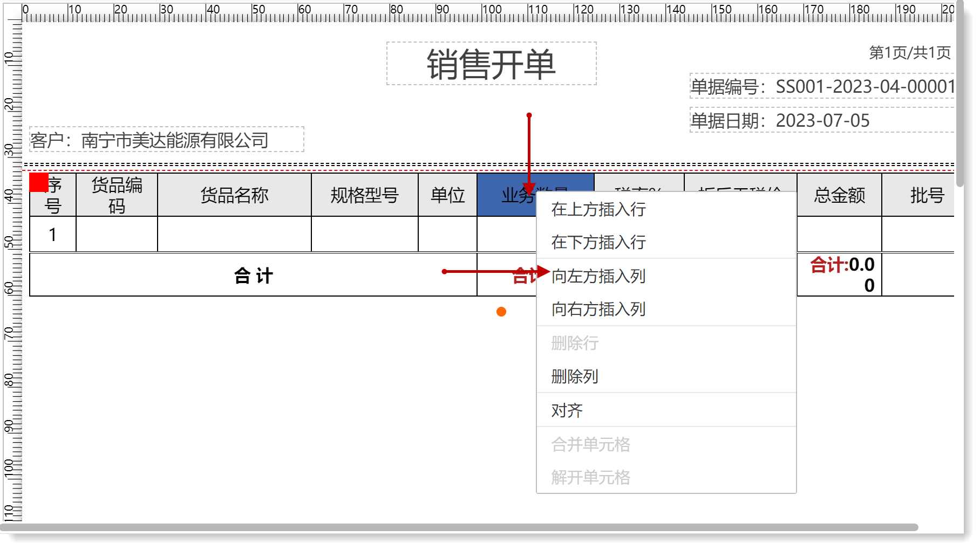The image size is (980, 550).
Task: Open the 对齐 menu item
Action: 567,410
